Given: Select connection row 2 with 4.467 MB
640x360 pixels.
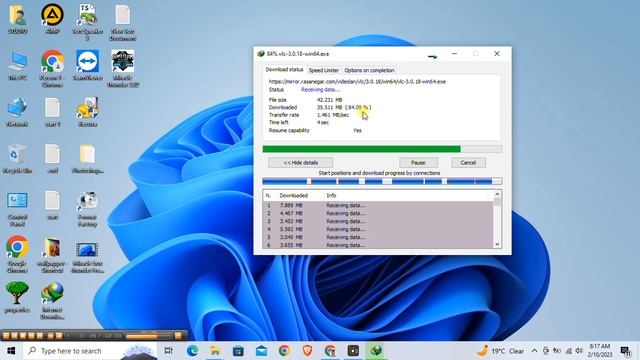Looking at the screenshot, I should [x=378, y=213].
